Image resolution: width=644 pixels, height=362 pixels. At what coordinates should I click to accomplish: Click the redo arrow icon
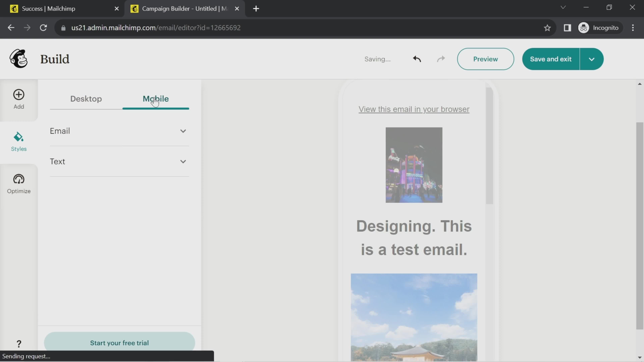click(441, 59)
